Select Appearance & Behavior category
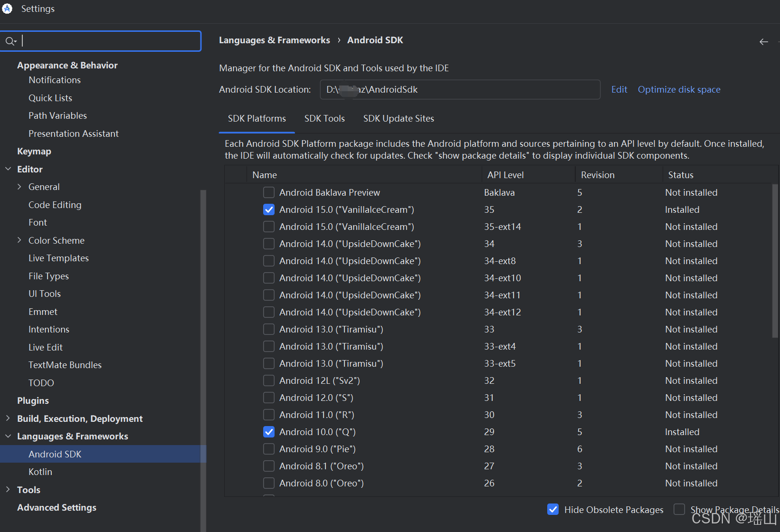This screenshot has width=780, height=532. point(67,65)
